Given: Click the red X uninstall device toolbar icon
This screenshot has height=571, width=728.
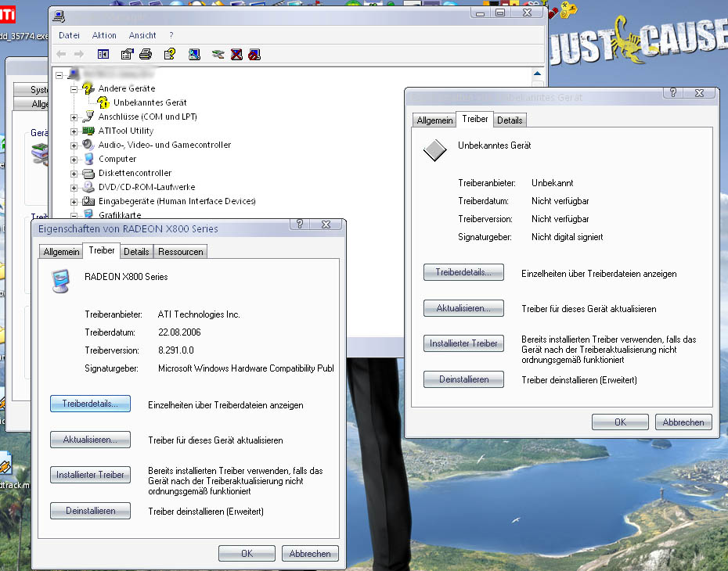Looking at the screenshot, I should coord(236,54).
